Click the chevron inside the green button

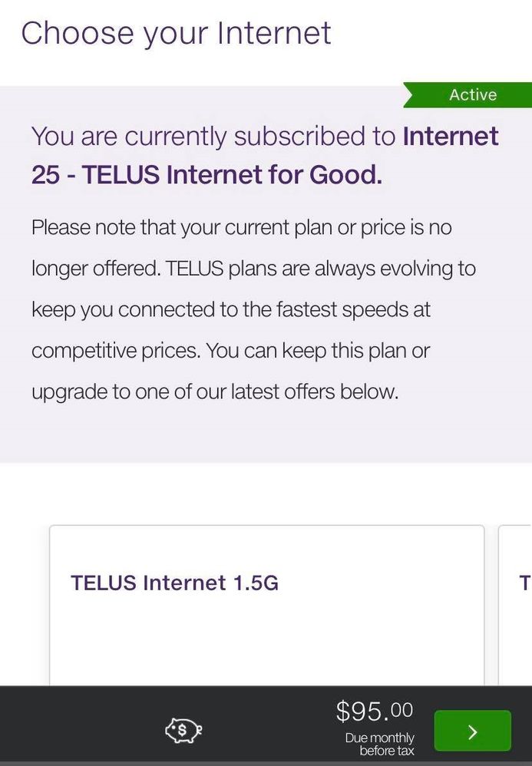point(472,732)
